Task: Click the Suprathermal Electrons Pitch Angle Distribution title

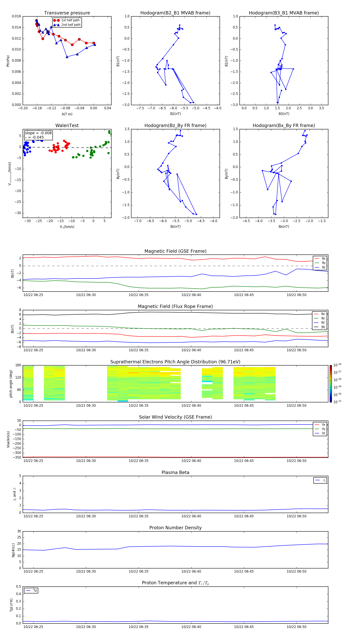Action: tap(175, 362)
